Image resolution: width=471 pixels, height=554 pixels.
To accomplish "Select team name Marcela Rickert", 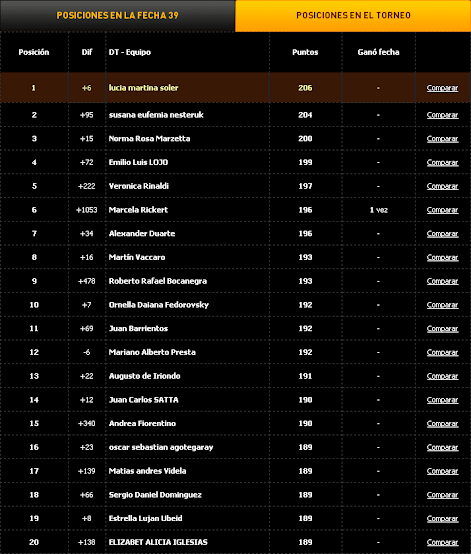I will point(138,210).
